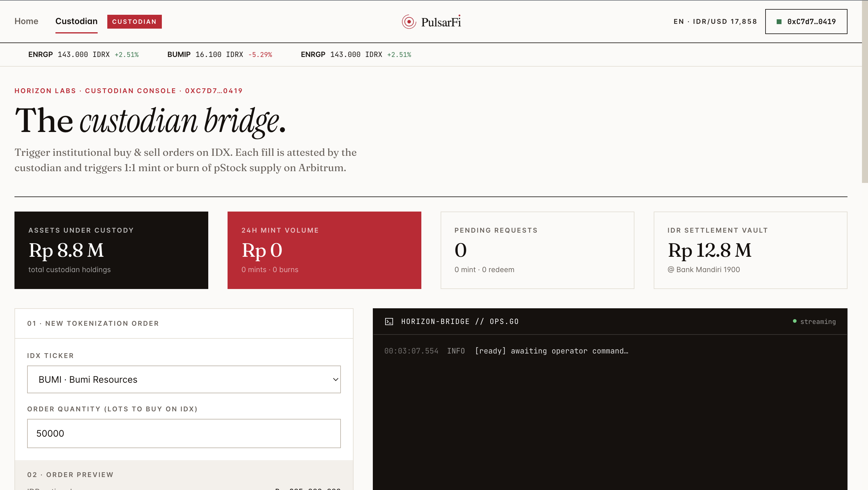
Task: Open the 0xC7d7…0419 wallet button
Action: pos(806,22)
